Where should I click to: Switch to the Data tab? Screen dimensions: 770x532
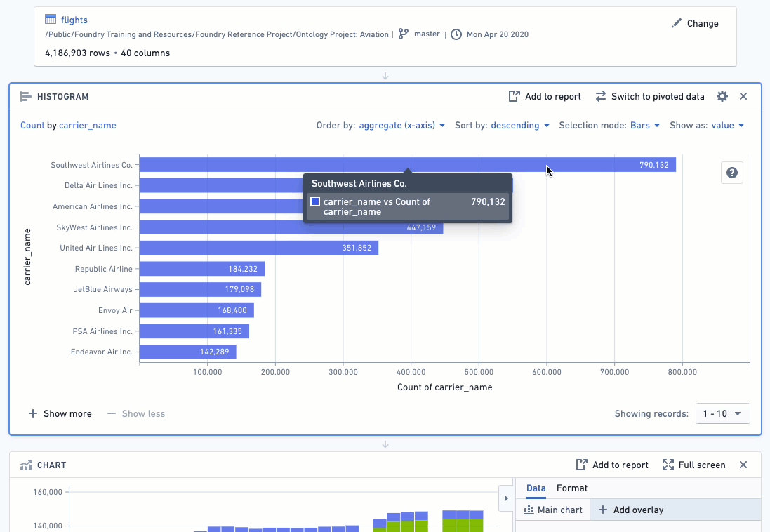click(536, 488)
